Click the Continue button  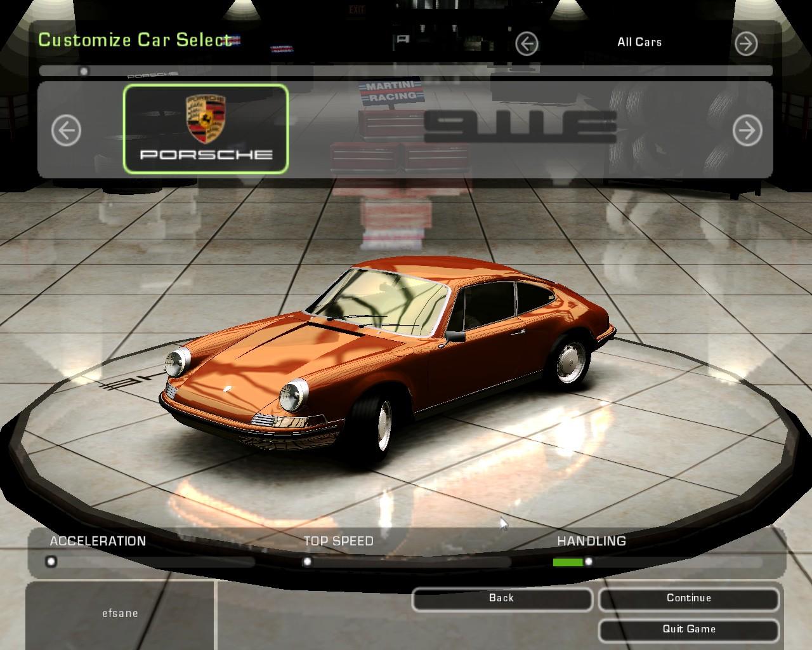click(x=689, y=599)
